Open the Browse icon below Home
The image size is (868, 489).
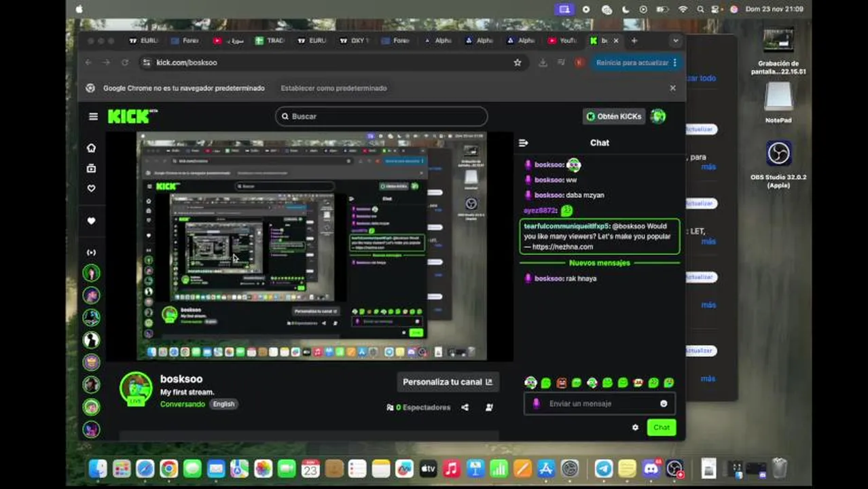click(x=91, y=168)
